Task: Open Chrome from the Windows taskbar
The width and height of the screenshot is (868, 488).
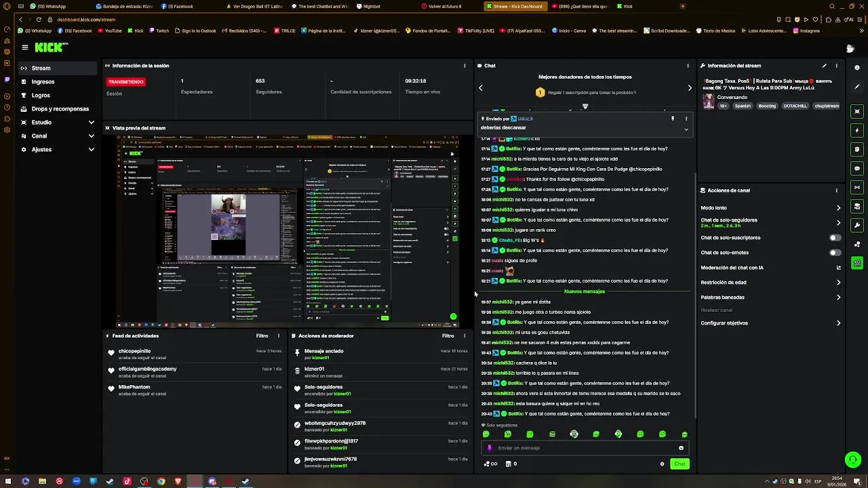Action: tap(161, 482)
